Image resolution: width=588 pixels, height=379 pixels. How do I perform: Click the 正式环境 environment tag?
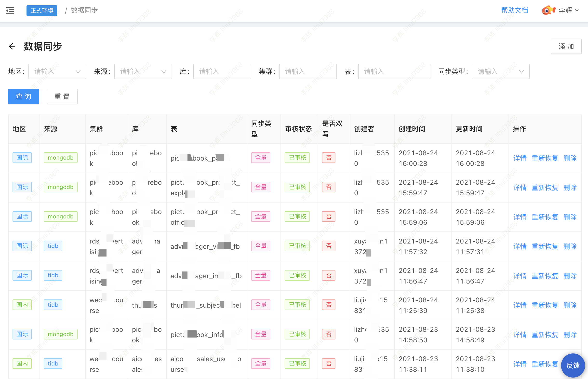[x=42, y=11]
